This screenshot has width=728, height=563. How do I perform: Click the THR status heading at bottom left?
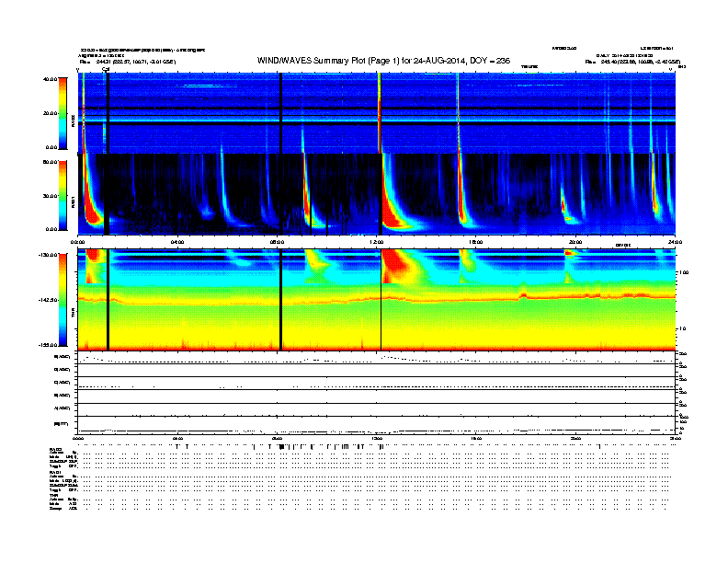[53, 495]
